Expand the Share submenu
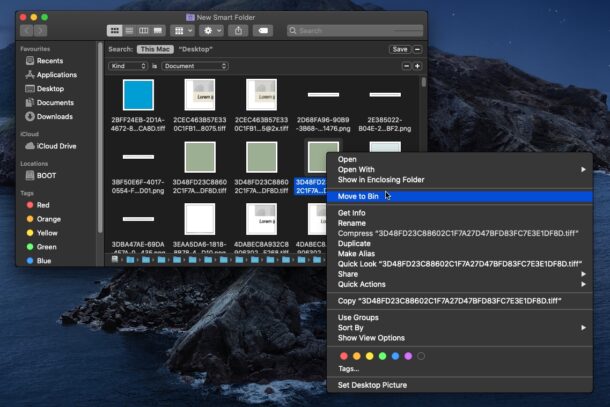Image resolution: width=610 pixels, height=407 pixels. 460,274
